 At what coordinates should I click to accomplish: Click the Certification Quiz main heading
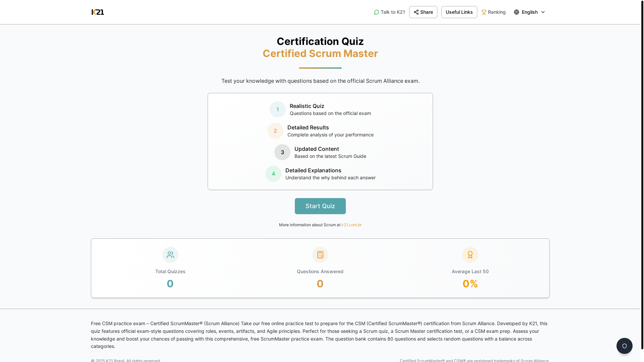point(320,41)
